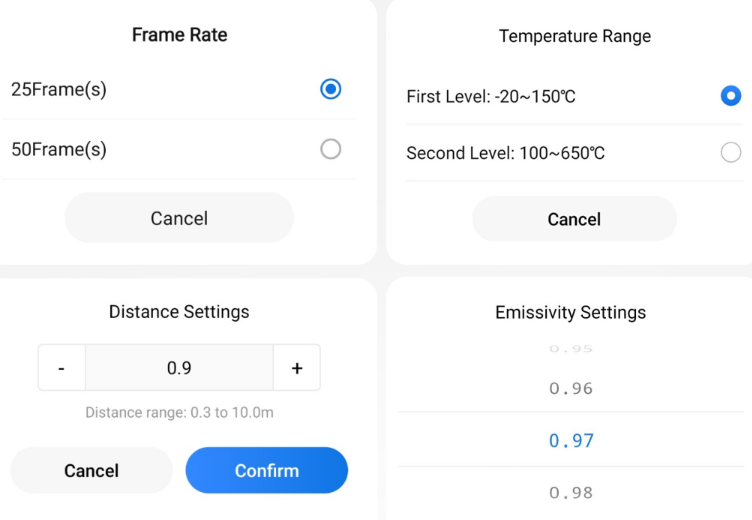Increase distance with the plus button
Viewport: 752px width, 520px height.
[x=297, y=368]
